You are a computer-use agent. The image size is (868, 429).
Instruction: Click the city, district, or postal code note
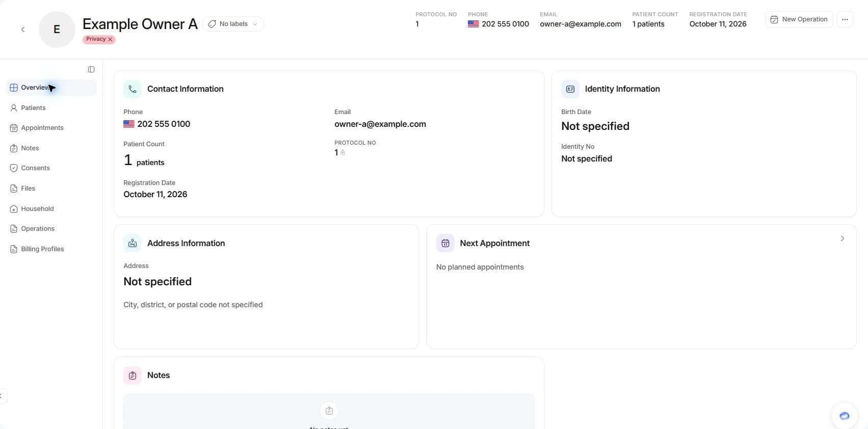(x=193, y=305)
